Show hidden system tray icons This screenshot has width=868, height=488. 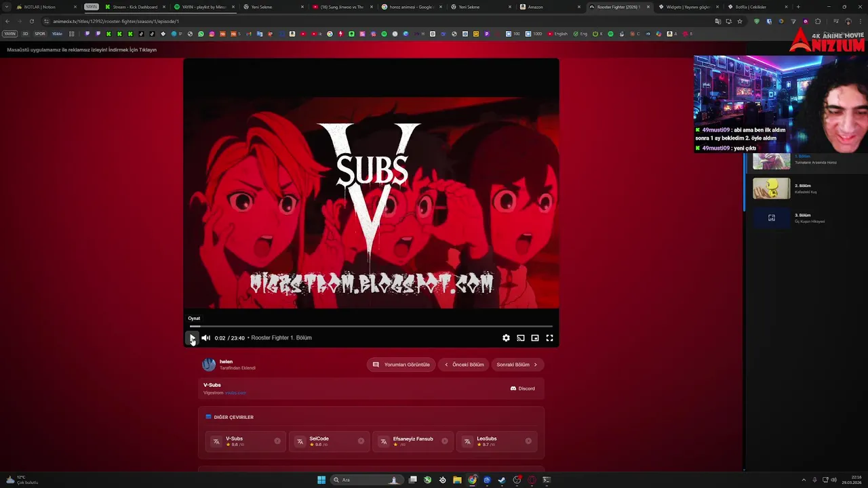click(x=804, y=480)
